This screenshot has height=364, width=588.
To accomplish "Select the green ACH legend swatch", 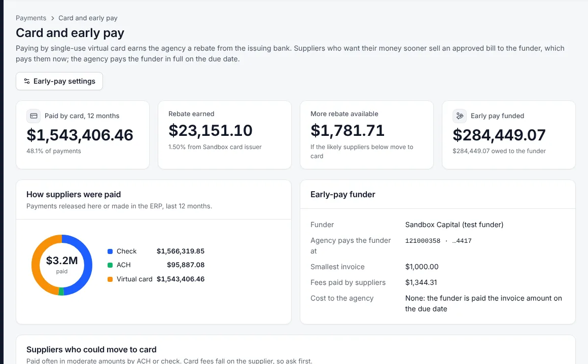I will click(110, 265).
